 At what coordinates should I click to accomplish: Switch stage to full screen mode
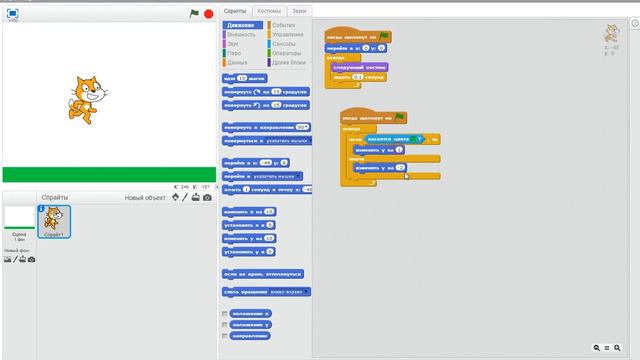pyautogui.click(x=13, y=13)
